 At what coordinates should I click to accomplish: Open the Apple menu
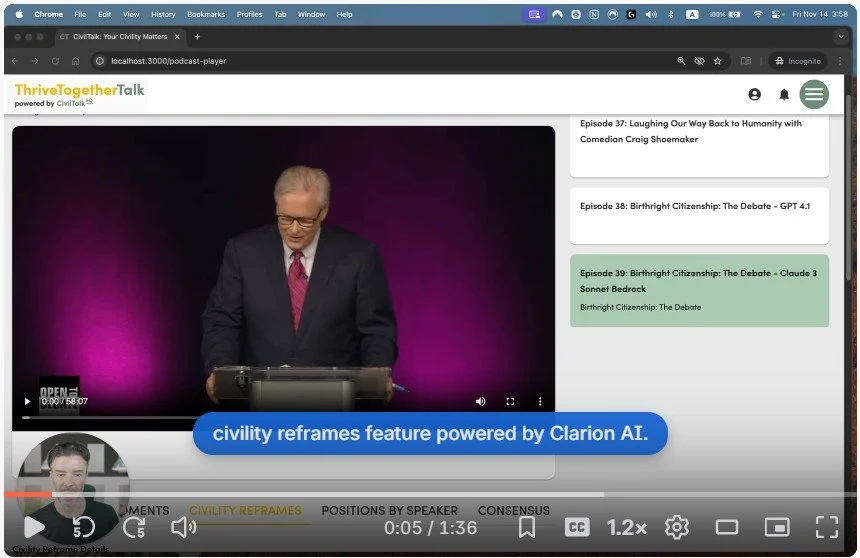pyautogui.click(x=19, y=14)
